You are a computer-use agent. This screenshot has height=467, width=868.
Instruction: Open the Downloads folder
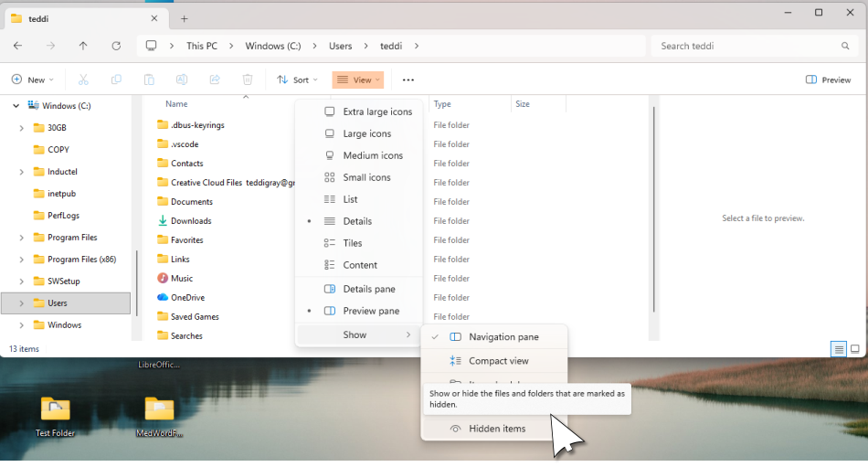pos(191,221)
